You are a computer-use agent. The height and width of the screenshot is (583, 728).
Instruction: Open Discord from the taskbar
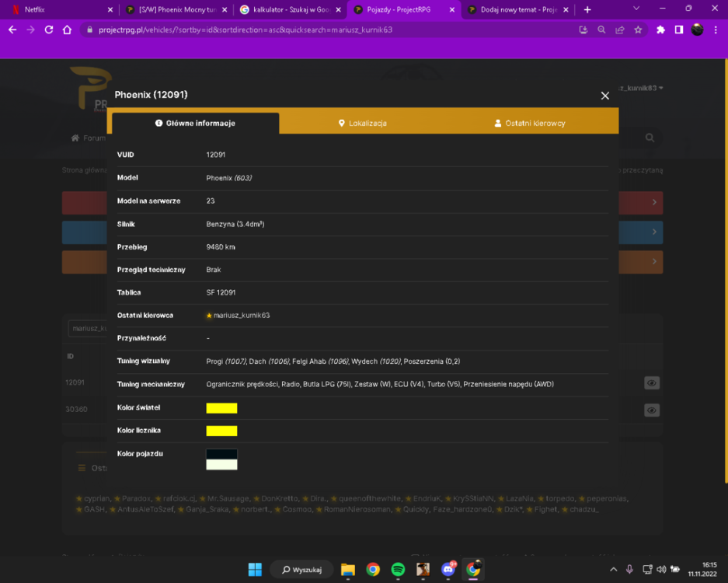(x=448, y=569)
